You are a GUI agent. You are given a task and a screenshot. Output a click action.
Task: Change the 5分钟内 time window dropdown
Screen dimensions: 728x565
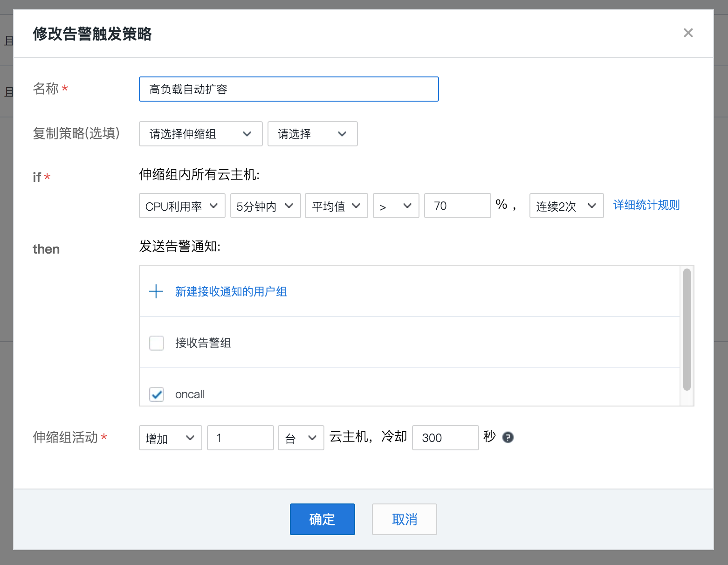pos(265,206)
